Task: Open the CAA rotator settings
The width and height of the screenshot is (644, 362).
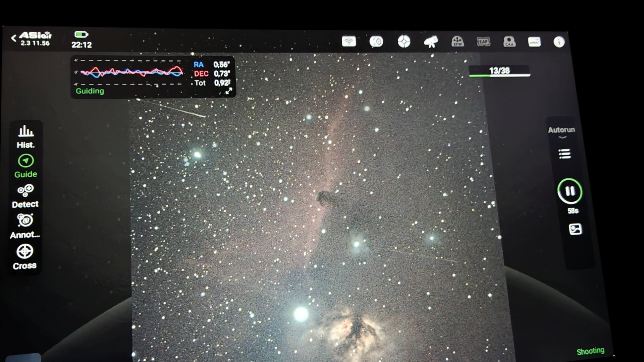Action: (x=509, y=42)
